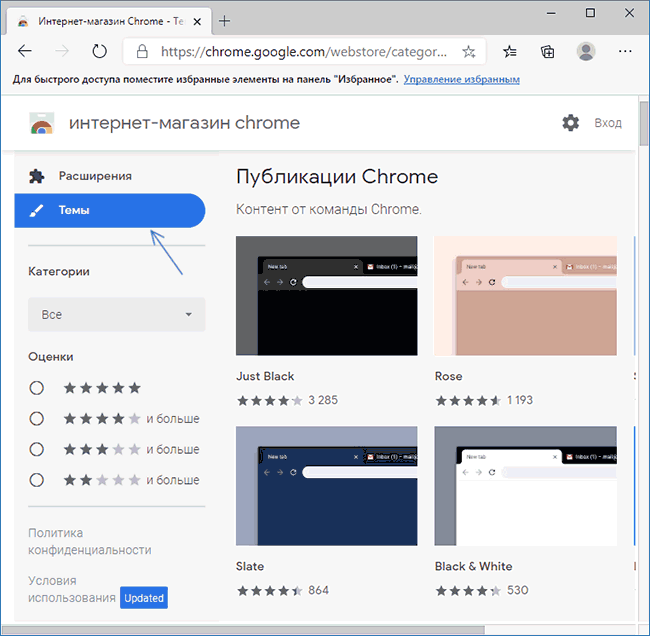Click the Slate theme title
The image size is (650, 636).
(250, 566)
